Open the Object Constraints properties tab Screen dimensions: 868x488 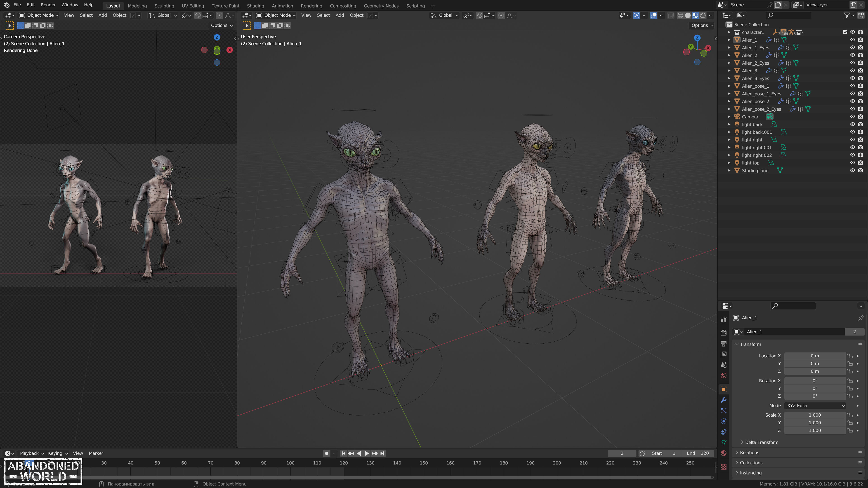click(x=723, y=432)
